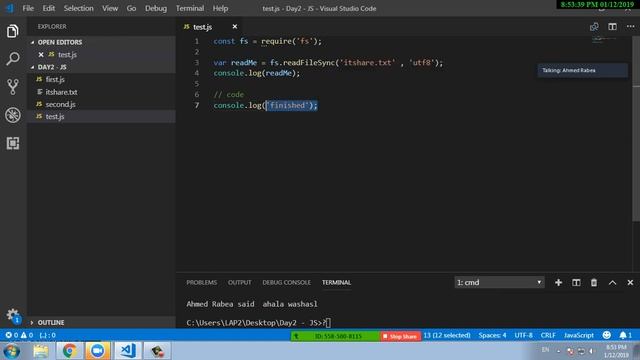Open the Extensions view

[x=13, y=143]
